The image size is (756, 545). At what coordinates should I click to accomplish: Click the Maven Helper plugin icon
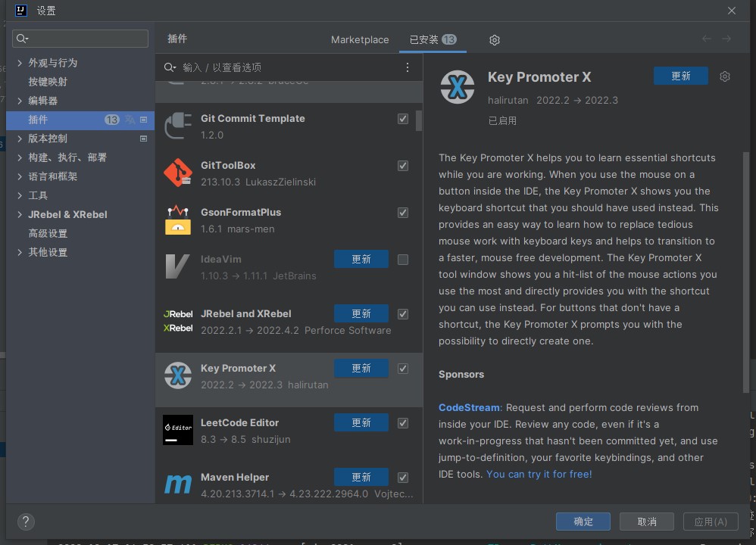coord(178,484)
